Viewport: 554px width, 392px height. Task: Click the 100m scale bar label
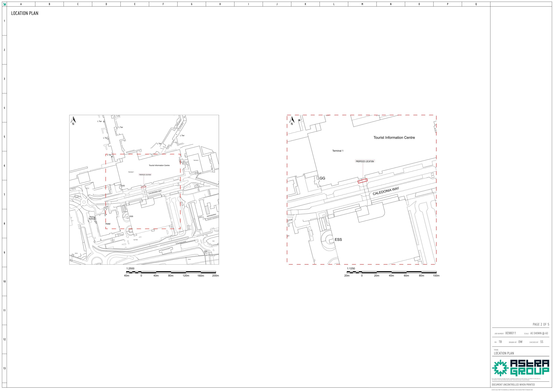436,276
